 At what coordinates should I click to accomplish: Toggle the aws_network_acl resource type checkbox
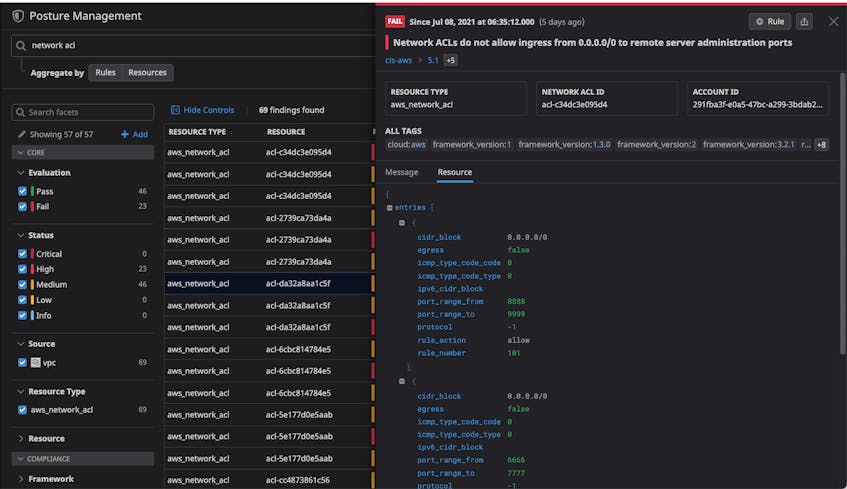22,410
